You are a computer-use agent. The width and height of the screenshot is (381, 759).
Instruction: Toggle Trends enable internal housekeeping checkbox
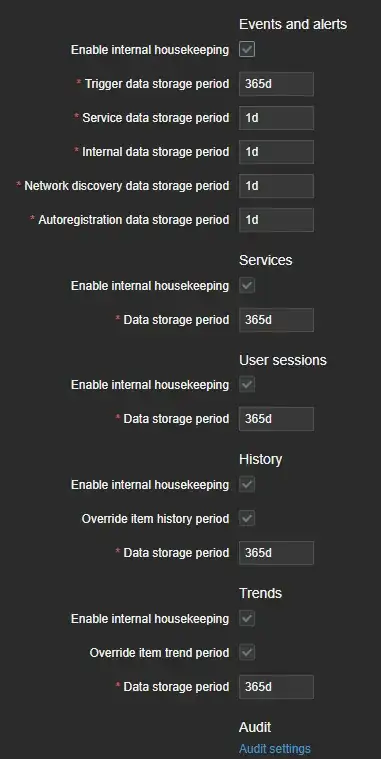pos(247,619)
